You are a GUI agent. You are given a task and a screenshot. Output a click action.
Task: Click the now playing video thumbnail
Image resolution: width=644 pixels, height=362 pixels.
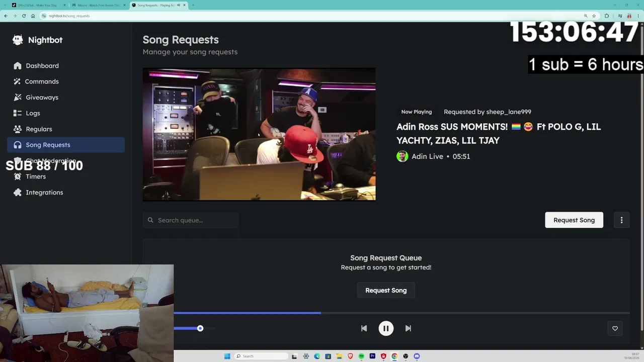click(259, 134)
